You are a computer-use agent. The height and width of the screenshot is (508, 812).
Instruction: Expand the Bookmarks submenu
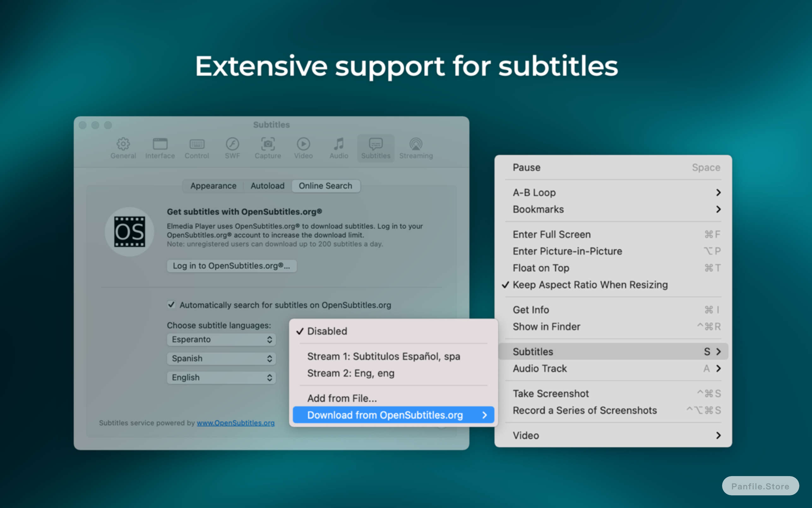[x=613, y=209]
